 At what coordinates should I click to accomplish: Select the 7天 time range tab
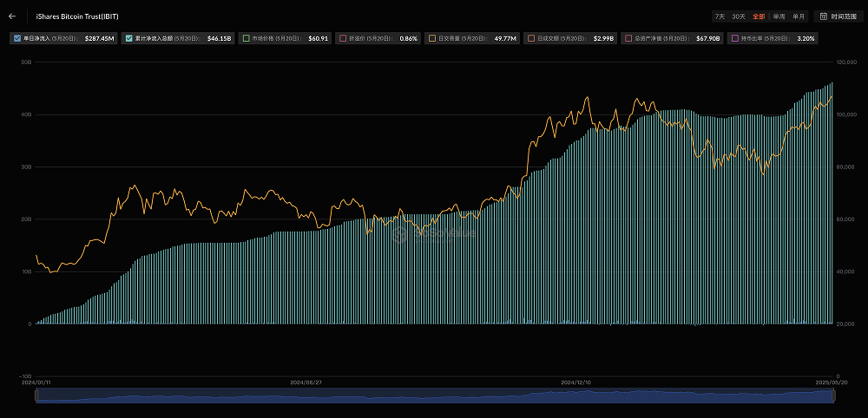(x=720, y=16)
